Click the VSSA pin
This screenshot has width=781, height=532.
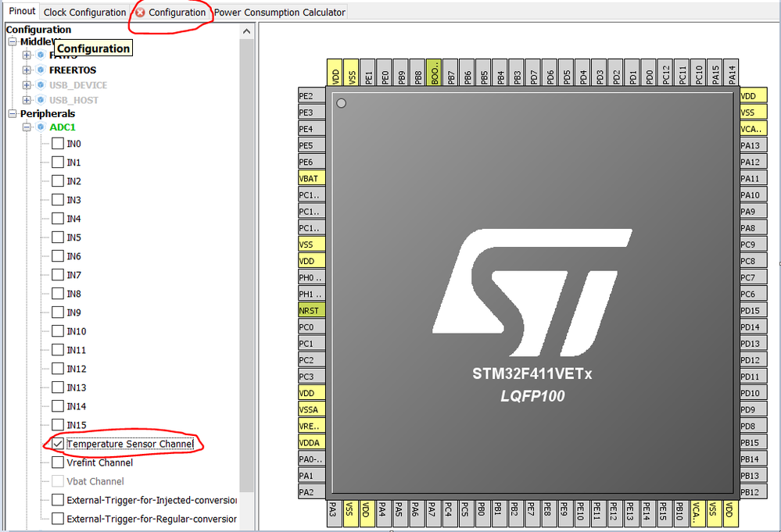tap(311, 409)
